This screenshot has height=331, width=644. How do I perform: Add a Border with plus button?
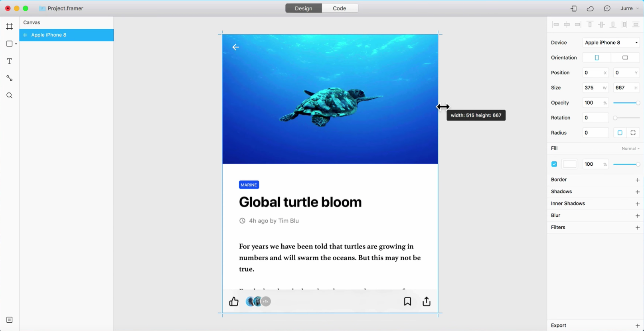point(637,180)
